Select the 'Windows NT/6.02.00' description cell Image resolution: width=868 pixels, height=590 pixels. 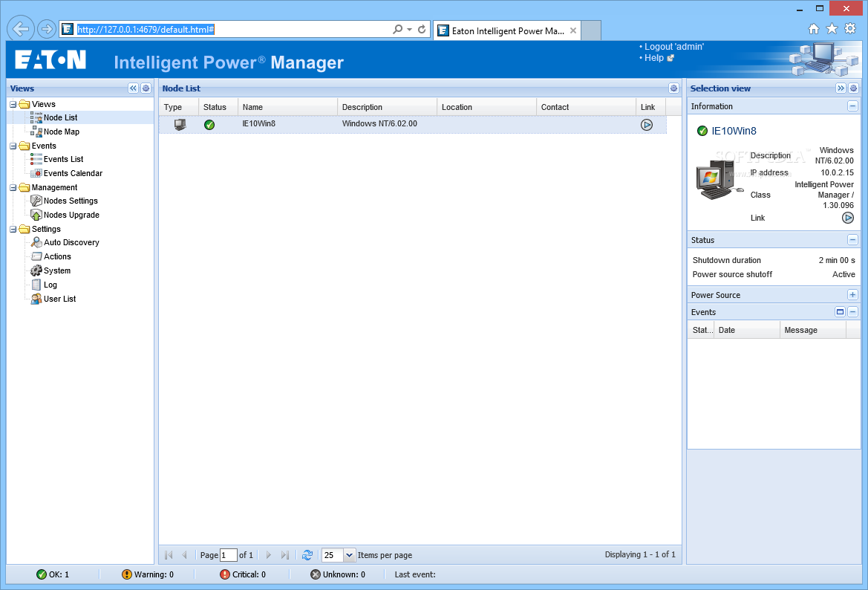pyautogui.click(x=379, y=123)
